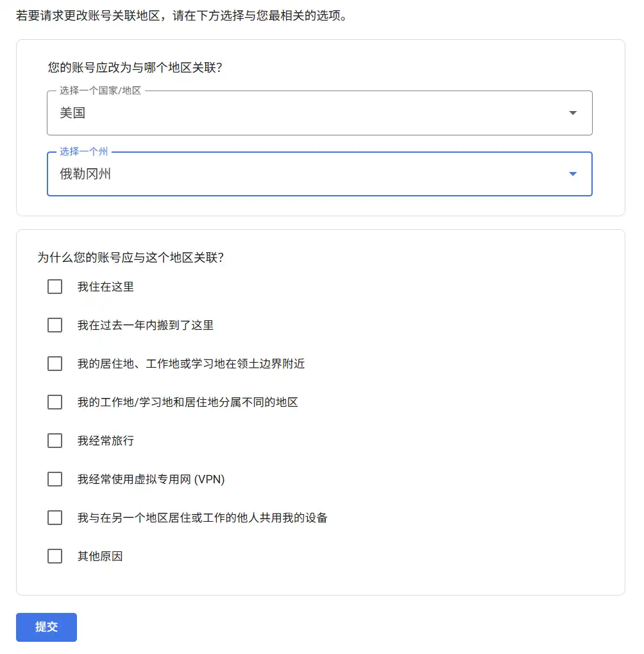Check the 我住在这里 checkbox

[x=55, y=287]
